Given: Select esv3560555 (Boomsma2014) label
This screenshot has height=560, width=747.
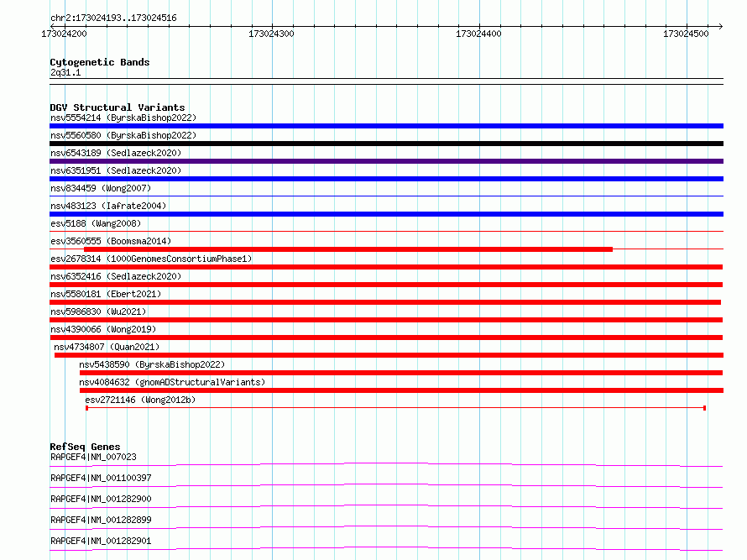Looking at the screenshot, I should click(x=111, y=241).
